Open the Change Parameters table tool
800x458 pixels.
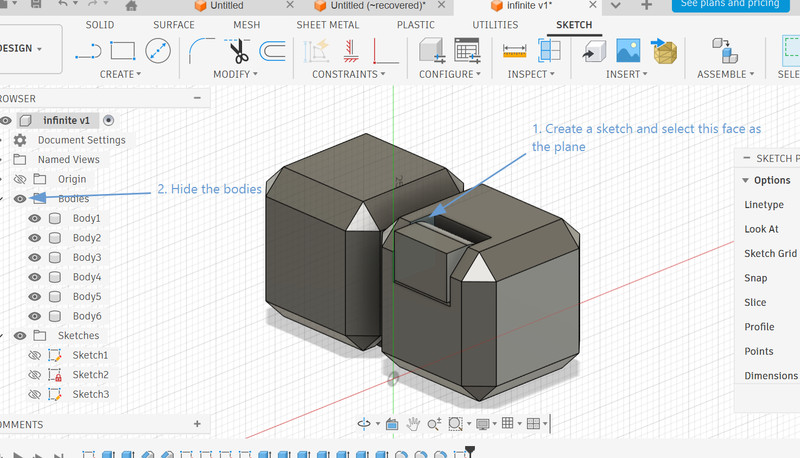click(x=467, y=51)
